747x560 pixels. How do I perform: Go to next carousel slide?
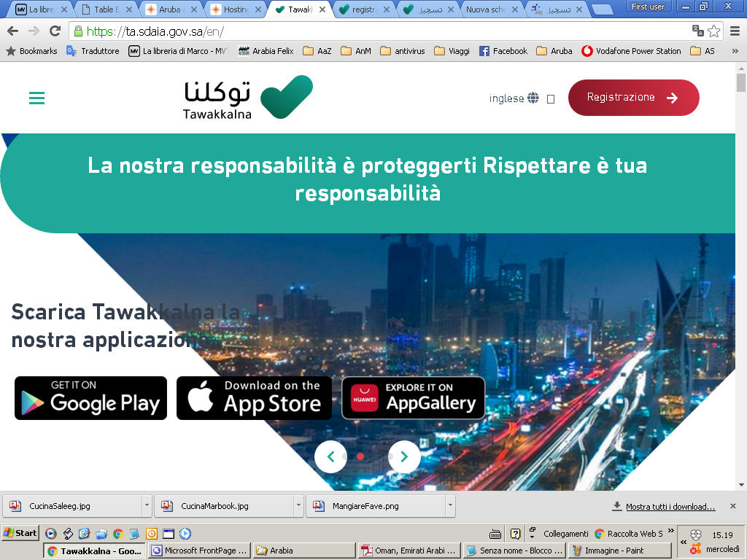(404, 456)
